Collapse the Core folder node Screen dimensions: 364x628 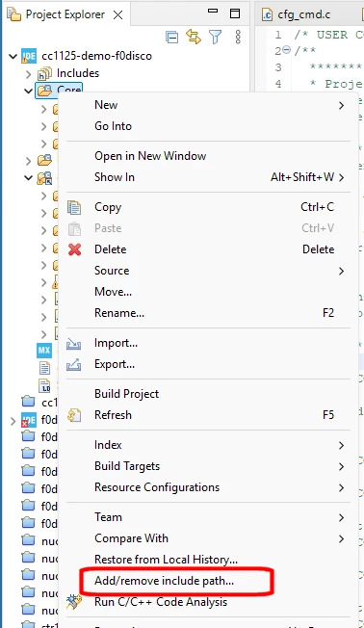pyautogui.click(x=29, y=91)
